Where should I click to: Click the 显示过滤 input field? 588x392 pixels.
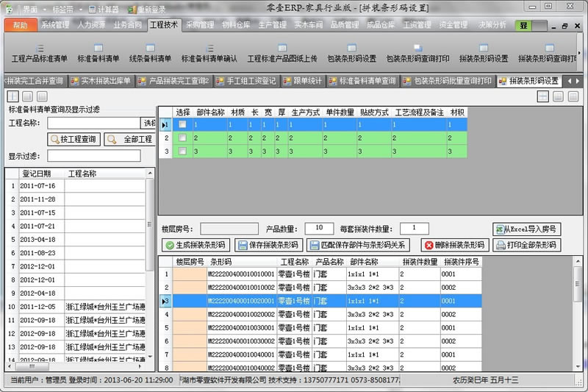coord(94,156)
